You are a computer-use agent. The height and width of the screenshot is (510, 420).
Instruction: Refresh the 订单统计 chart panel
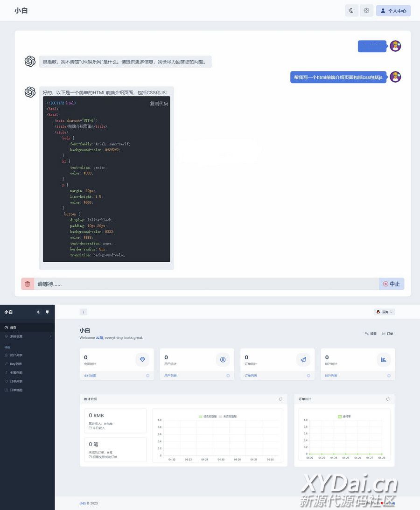click(388, 399)
